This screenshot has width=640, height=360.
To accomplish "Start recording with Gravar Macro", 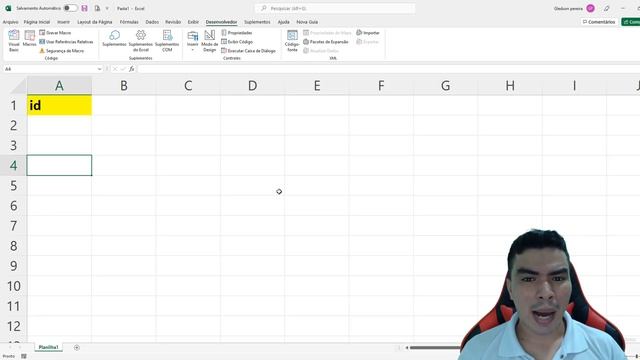I will point(55,33).
